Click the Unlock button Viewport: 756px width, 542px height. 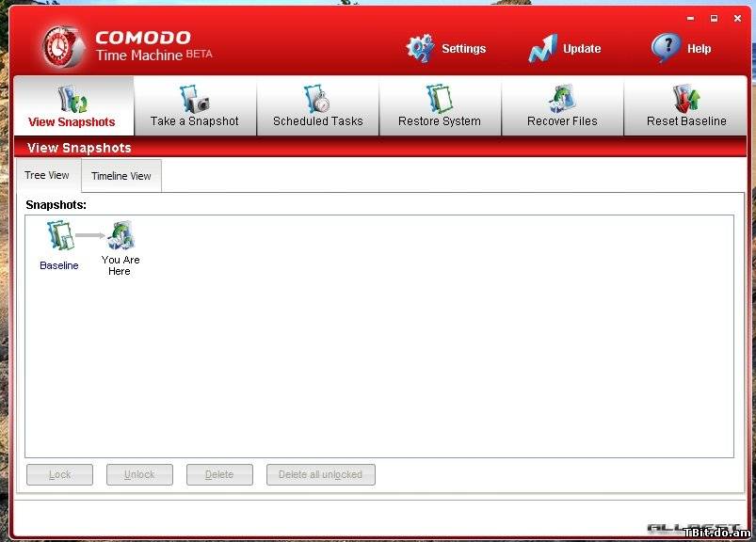139,474
